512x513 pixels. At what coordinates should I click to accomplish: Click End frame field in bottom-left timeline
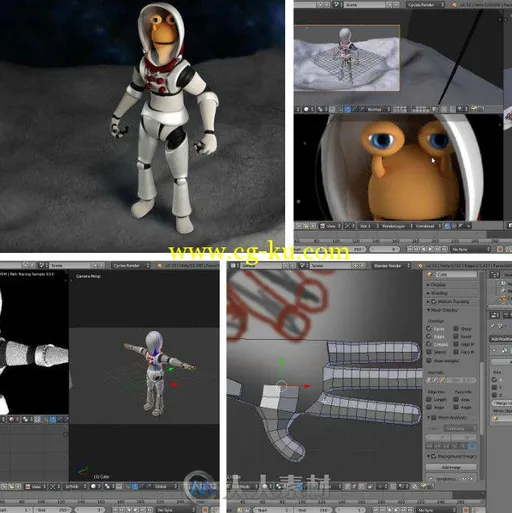coord(53,510)
